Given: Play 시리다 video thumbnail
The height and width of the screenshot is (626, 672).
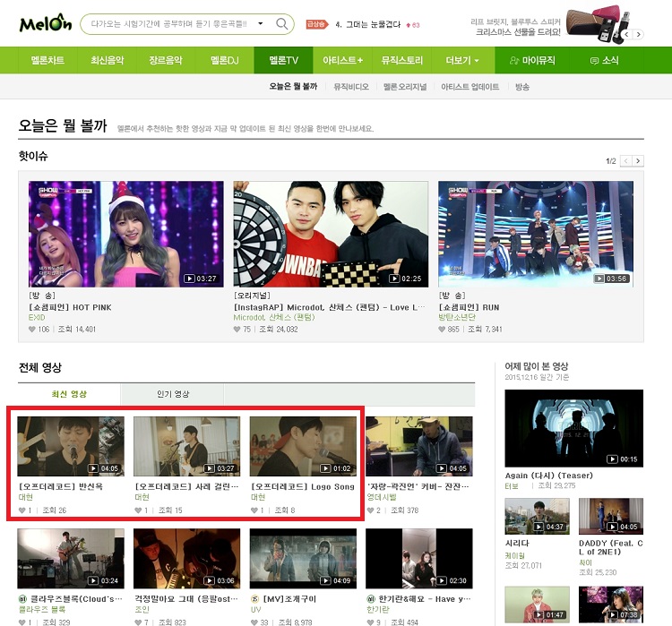Looking at the screenshot, I should [537, 516].
